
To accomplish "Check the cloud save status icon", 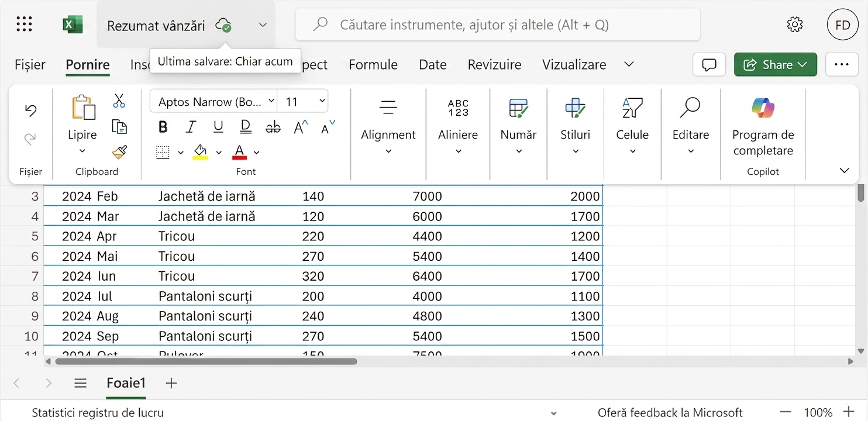I will tap(223, 25).
